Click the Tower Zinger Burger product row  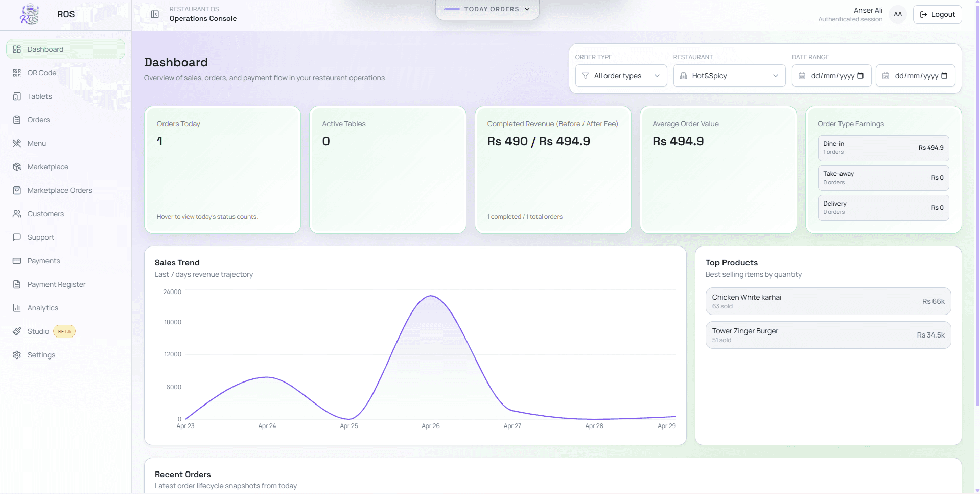pos(828,335)
